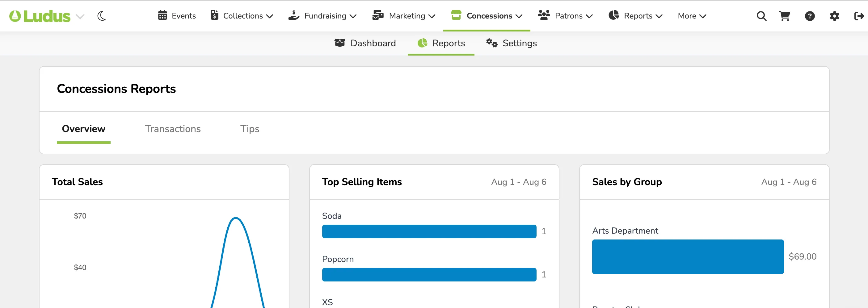Click the Events calendar icon
Image resolution: width=868 pixels, height=308 pixels.
pyautogui.click(x=162, y=15)
